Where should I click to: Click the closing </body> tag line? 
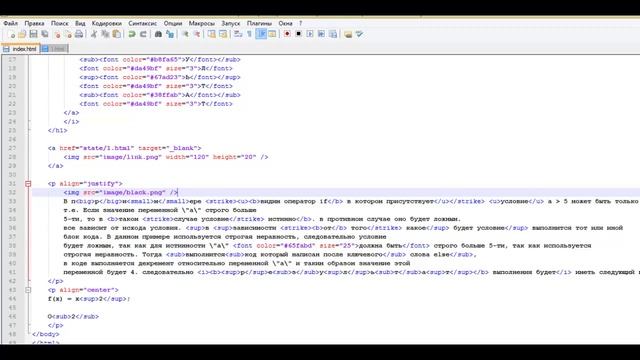tap(46, 334)
